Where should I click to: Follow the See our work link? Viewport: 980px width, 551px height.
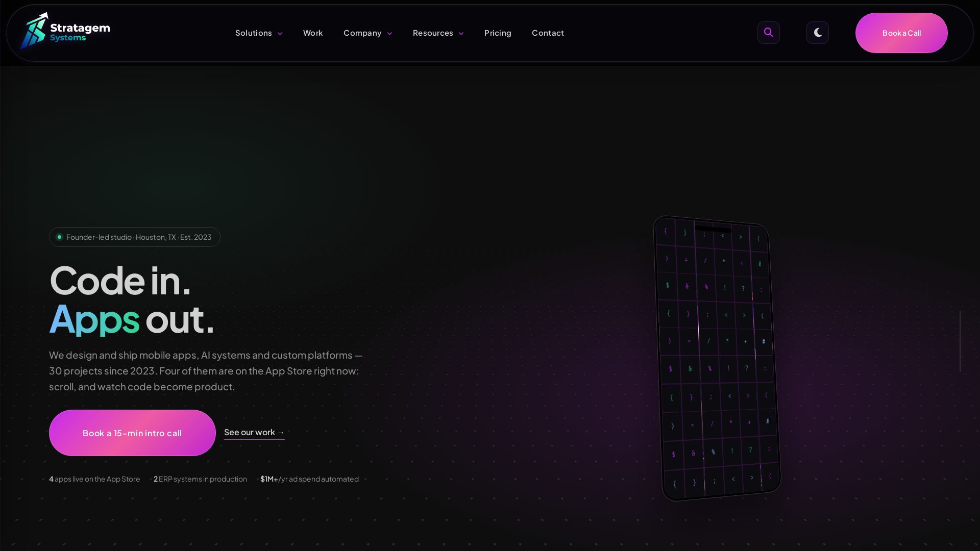point(254,433)
